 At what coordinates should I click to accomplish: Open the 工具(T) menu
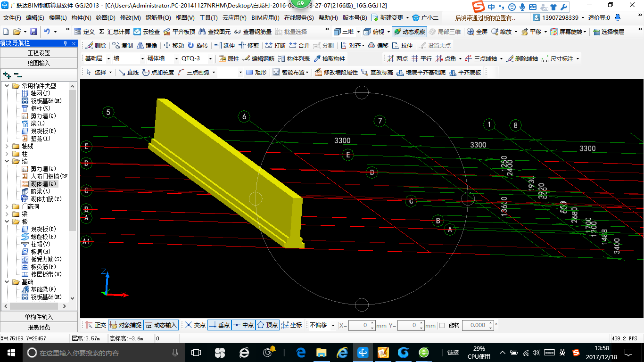(208, 17)
